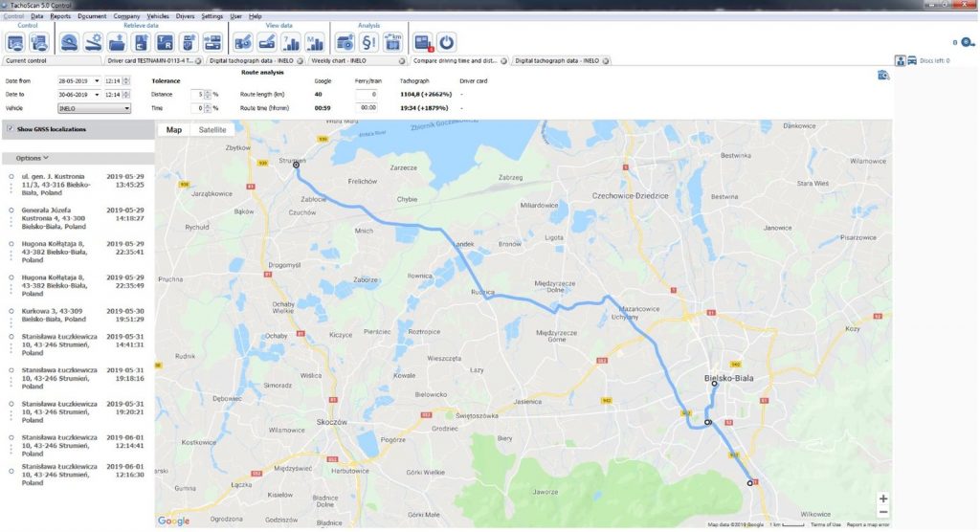Select radio for Kurkowa 3, 43-309 entry

click(11, 311)
